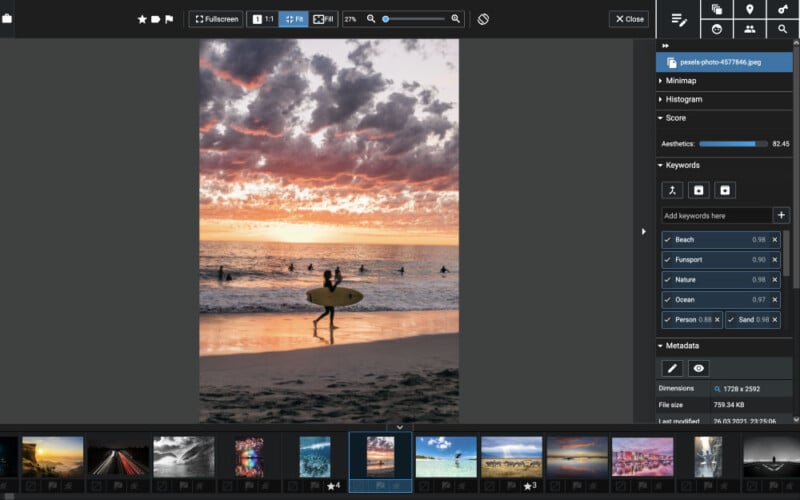
Task: Click the filmstrip horizontal scrollbar
Action: (9, 496)
